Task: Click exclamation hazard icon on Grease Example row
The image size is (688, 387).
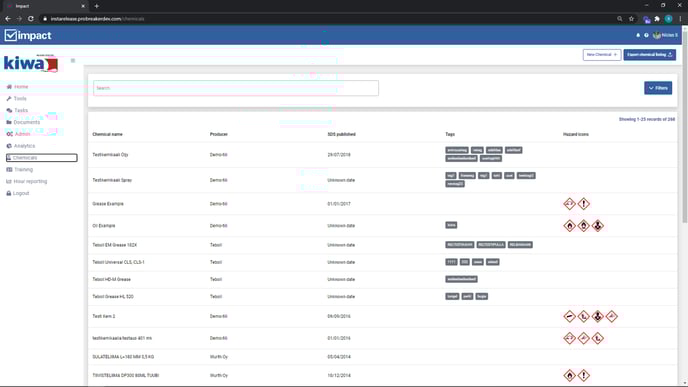Action: [584, 204]
